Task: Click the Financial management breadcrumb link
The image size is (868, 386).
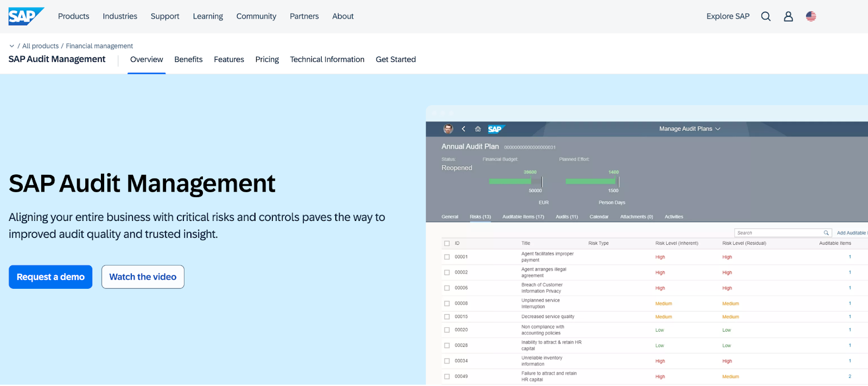Action: [99, 46]
